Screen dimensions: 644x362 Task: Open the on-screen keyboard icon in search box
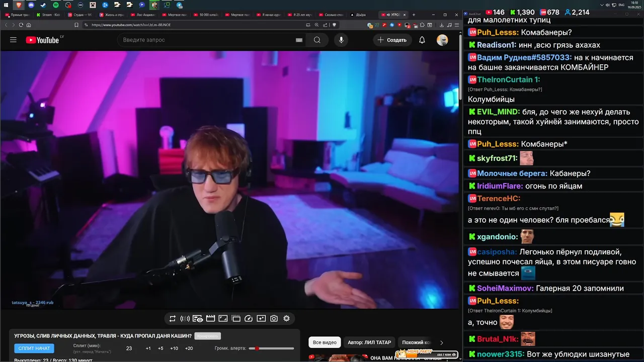point(299,40)
